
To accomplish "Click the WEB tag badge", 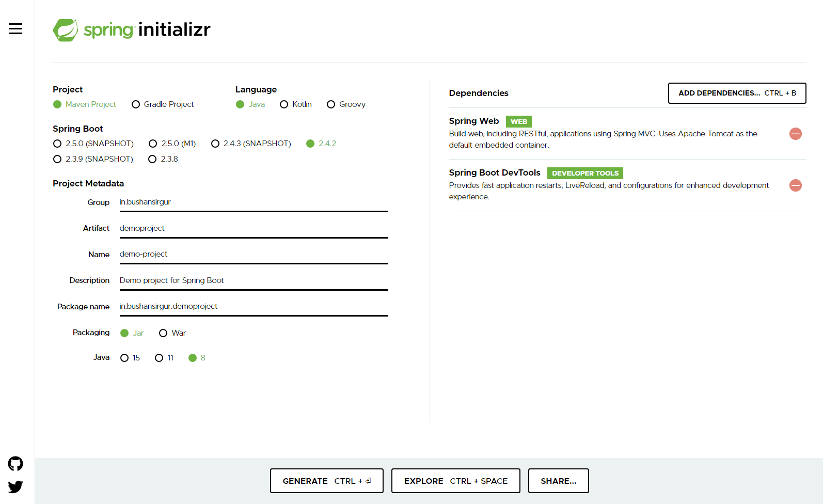I will pos(518,121).
